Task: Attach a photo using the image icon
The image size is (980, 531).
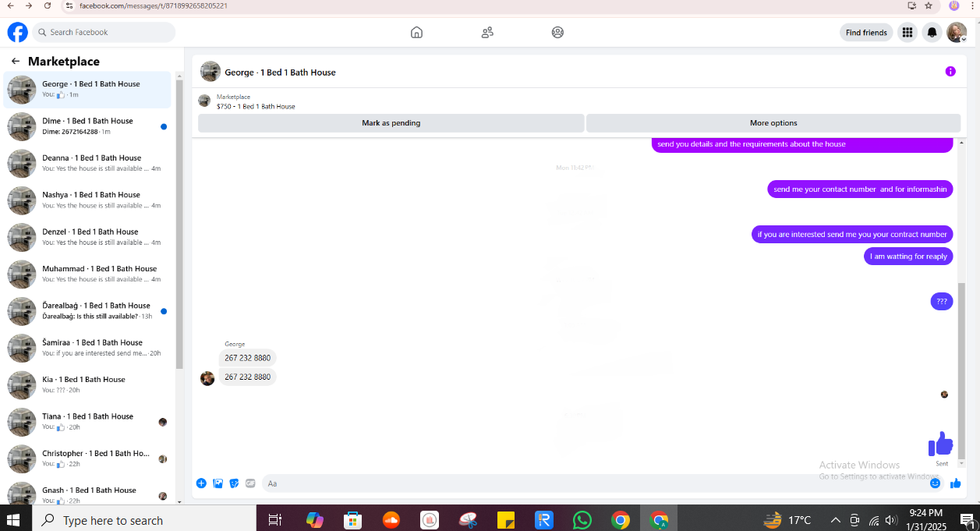Action: tap(218, 483)
